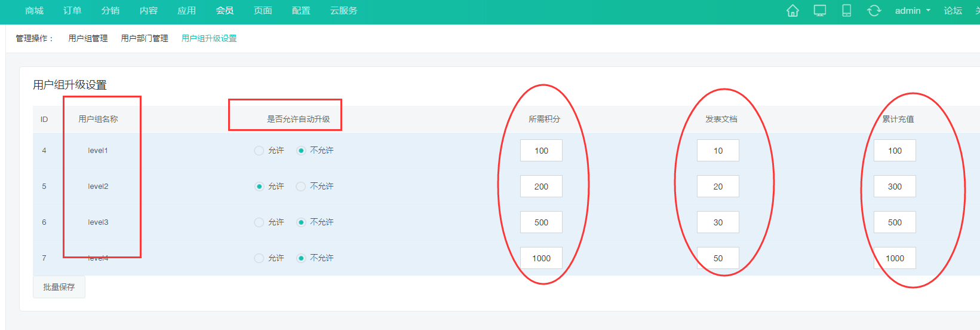Select 不允许 for level4 auto upgrade

pos(301,258)
